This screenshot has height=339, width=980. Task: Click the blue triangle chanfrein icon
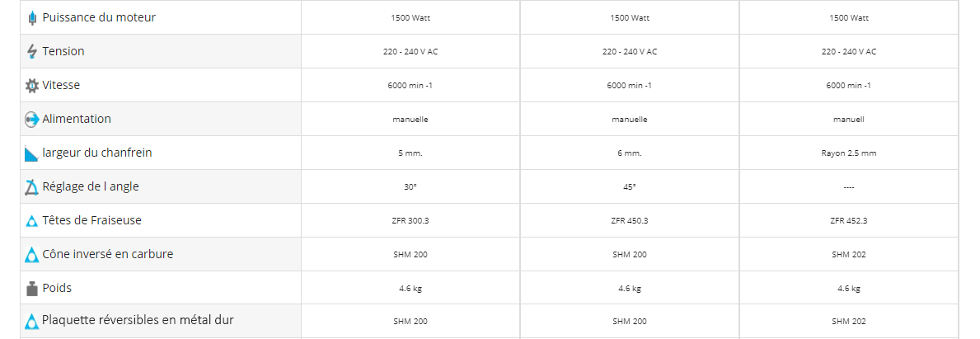coord(32,153)
